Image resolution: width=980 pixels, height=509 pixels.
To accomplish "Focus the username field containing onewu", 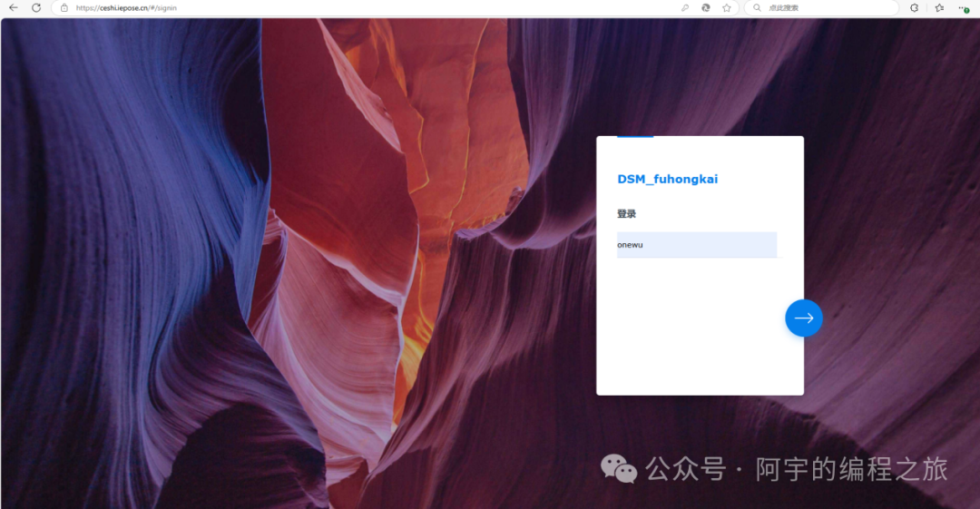I will [697, 244].
